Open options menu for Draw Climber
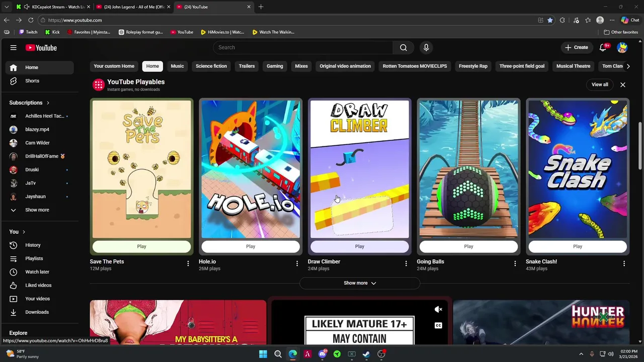The width and height of the screenshot is (644, 362). 406,263
